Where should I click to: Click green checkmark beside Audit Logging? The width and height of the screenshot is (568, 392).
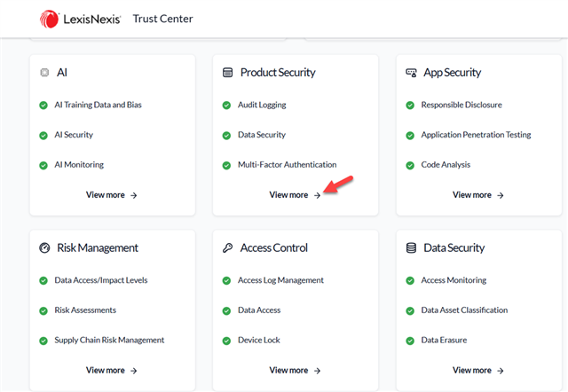click(x=227, y=105)
